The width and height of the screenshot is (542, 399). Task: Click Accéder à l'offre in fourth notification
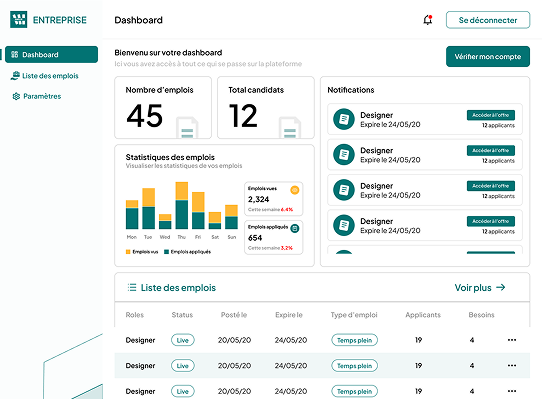click(x=491, y=221)
